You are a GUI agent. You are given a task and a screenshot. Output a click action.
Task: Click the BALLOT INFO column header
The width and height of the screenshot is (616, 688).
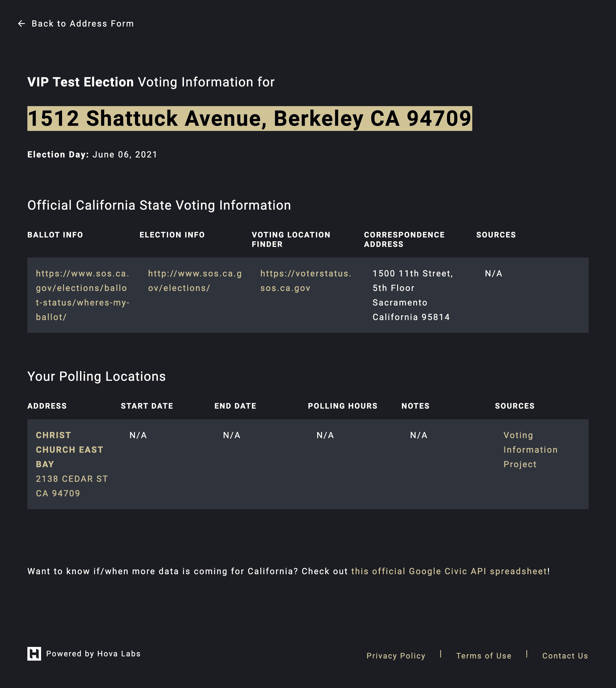click(55, 235)
